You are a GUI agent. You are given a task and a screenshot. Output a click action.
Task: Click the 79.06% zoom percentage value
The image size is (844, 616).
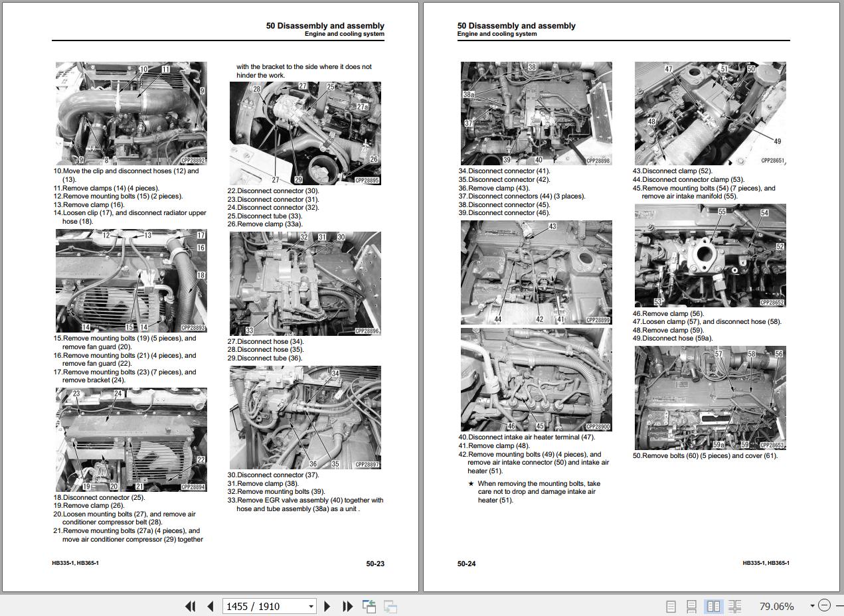[x=776, y=606]
